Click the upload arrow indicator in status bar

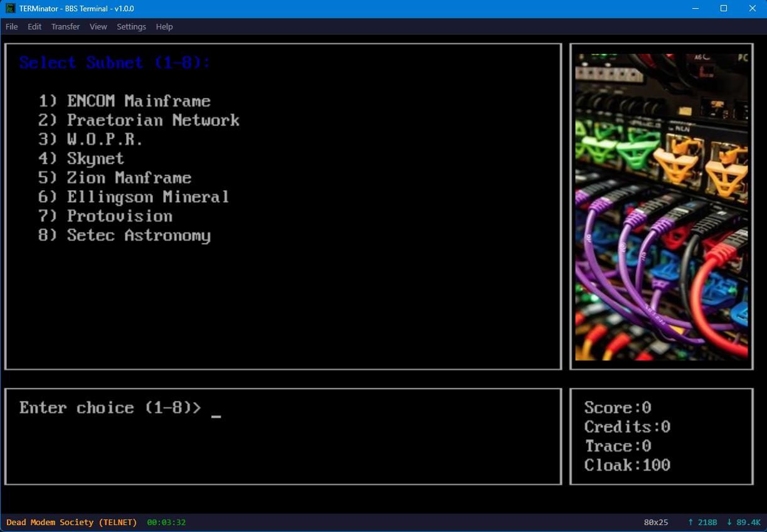(690, 522)
